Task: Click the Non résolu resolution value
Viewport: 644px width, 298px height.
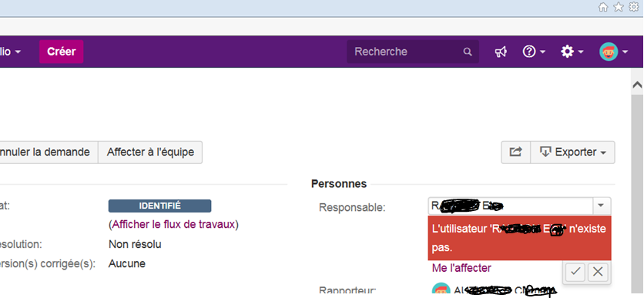Action: coord(135,245)
